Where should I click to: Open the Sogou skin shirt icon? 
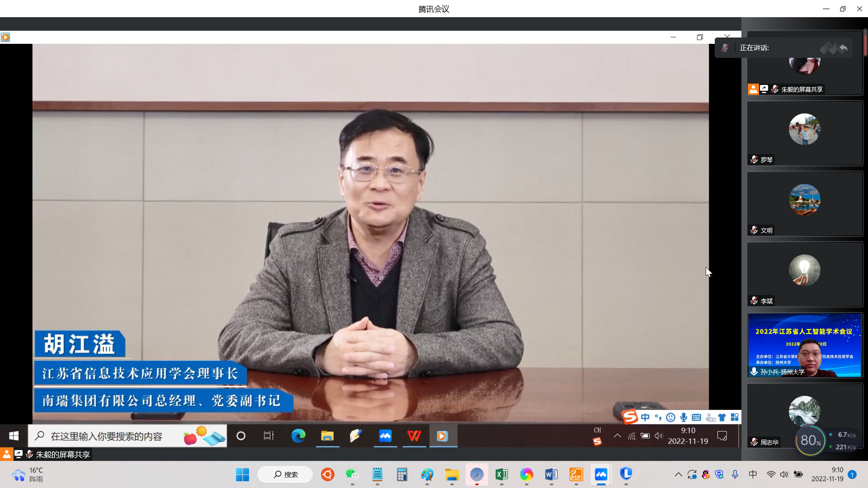(x=722, y=417)
